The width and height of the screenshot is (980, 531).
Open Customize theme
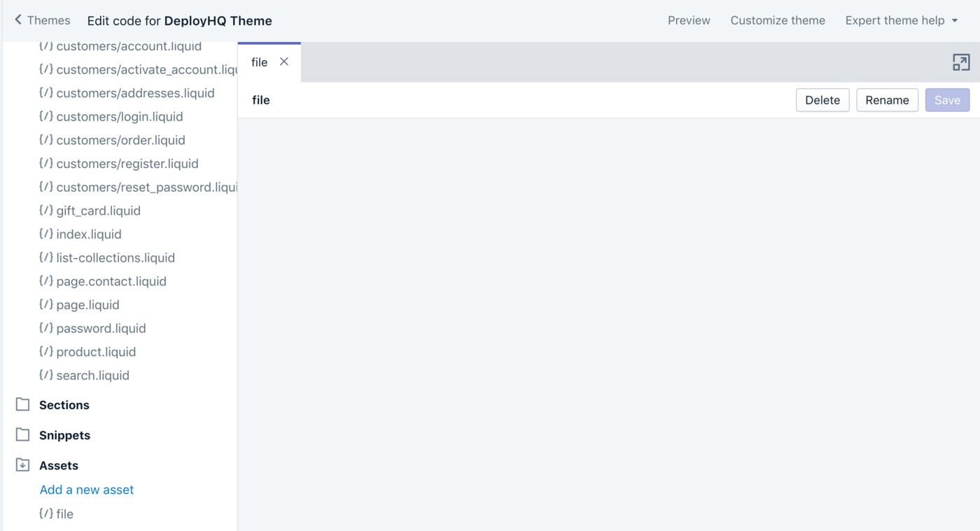778,20
